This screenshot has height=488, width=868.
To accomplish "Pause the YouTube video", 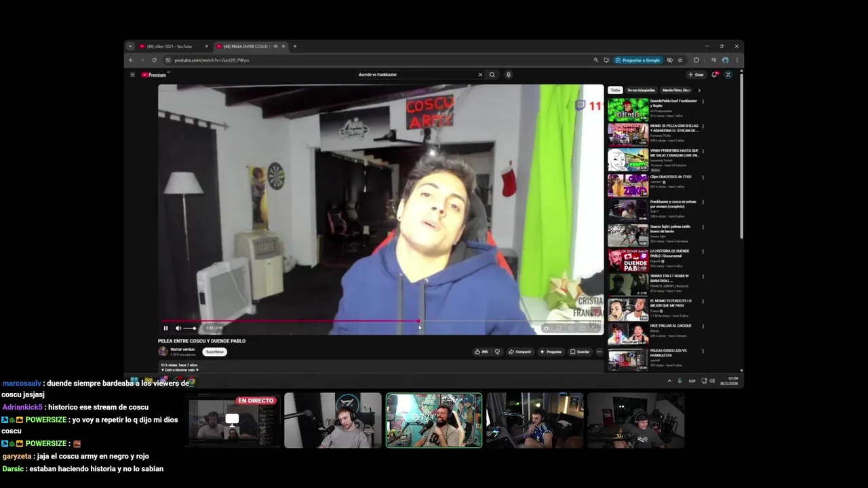I will (165, 328).
